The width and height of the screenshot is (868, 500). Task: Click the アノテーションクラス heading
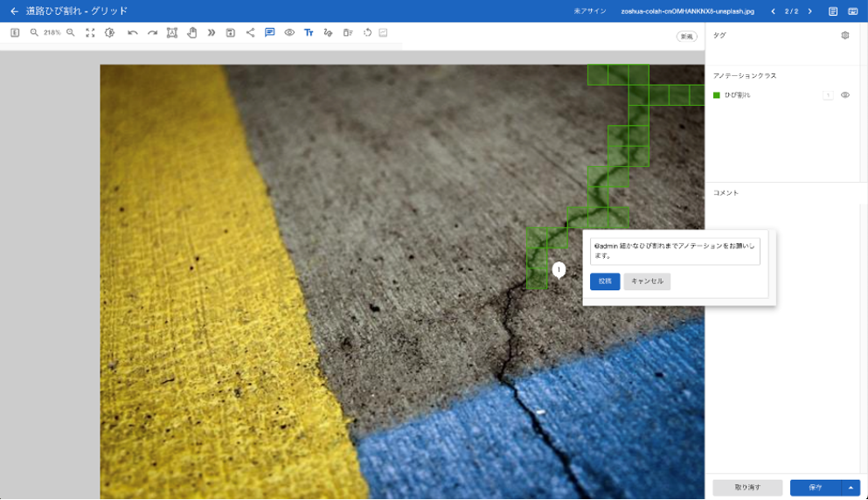[745, 75]
